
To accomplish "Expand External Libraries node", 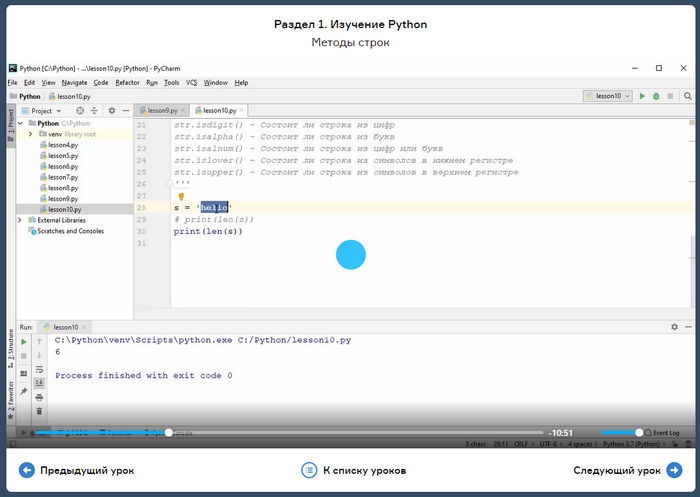I will pyautogui.click(x=20, y=220).
